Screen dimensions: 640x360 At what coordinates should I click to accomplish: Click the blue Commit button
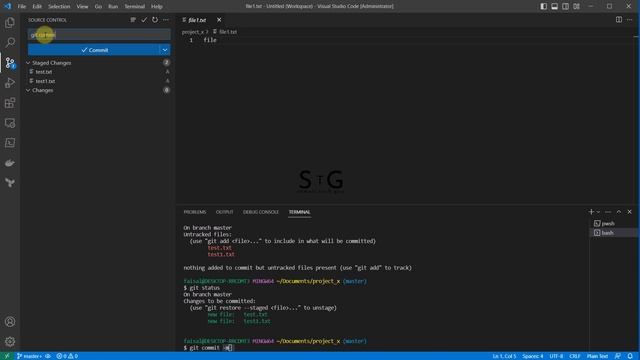[x=94, y=50]
